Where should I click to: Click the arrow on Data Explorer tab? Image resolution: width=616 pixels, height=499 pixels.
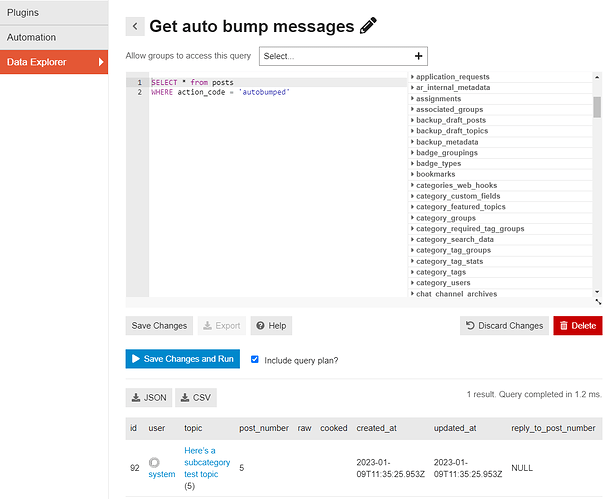tap(101, 62)
